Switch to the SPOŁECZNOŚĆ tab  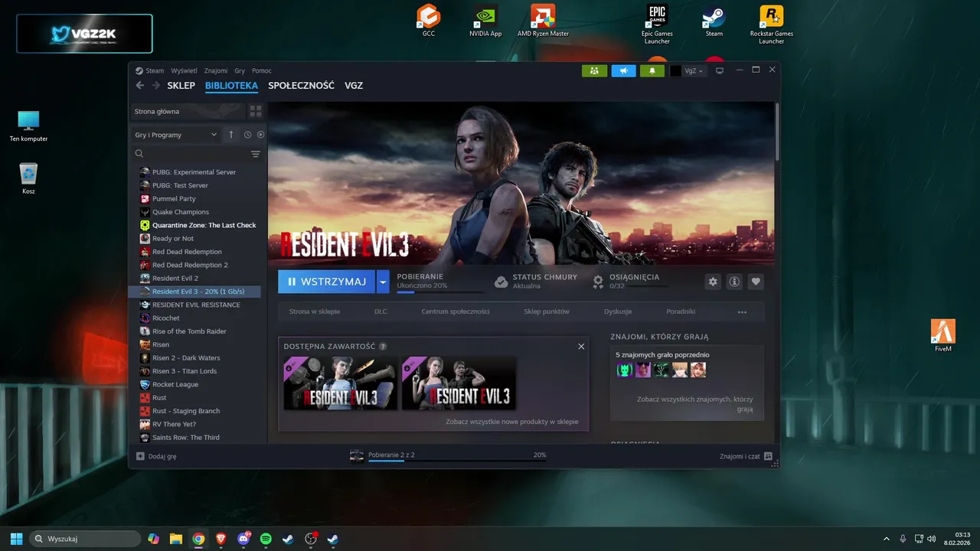301,86
